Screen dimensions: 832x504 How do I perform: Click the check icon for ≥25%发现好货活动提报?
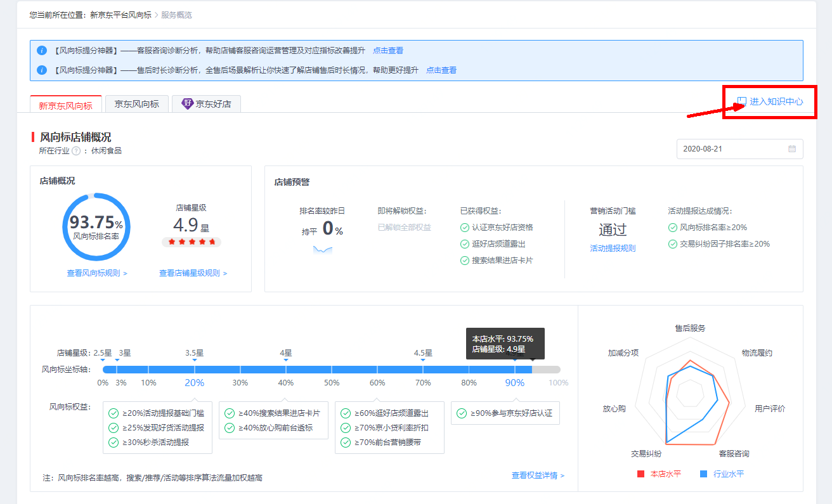[x=114, y=428]
